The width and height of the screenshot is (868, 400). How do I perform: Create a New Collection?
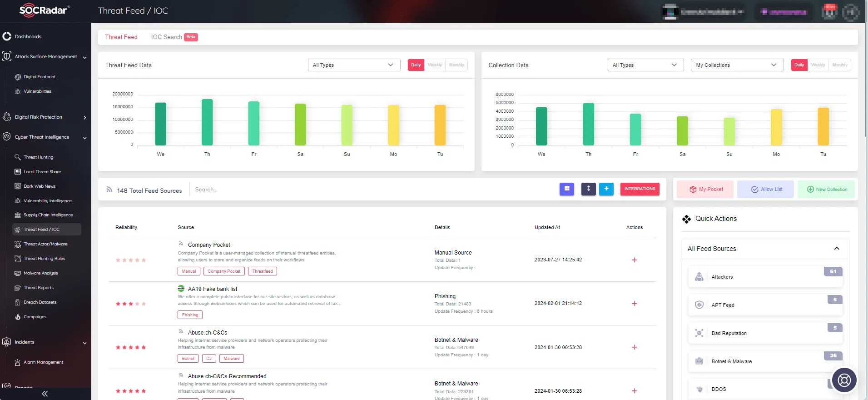[x=826, y=189]
